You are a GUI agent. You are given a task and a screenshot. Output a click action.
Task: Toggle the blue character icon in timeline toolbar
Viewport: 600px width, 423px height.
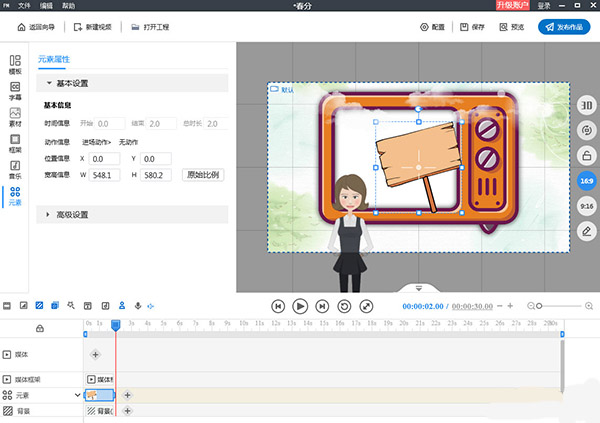[122, 305]
